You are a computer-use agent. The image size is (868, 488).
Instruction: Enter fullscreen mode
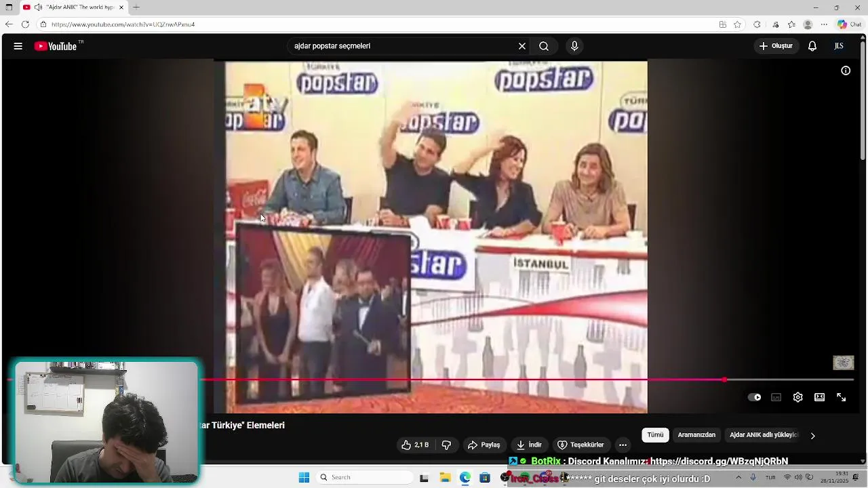tap(841, 397)
